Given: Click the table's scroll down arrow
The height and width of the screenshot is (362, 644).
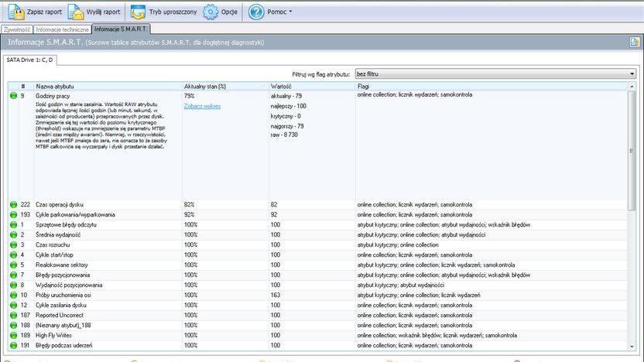Looking at the screenshot, I should point(632,347).
